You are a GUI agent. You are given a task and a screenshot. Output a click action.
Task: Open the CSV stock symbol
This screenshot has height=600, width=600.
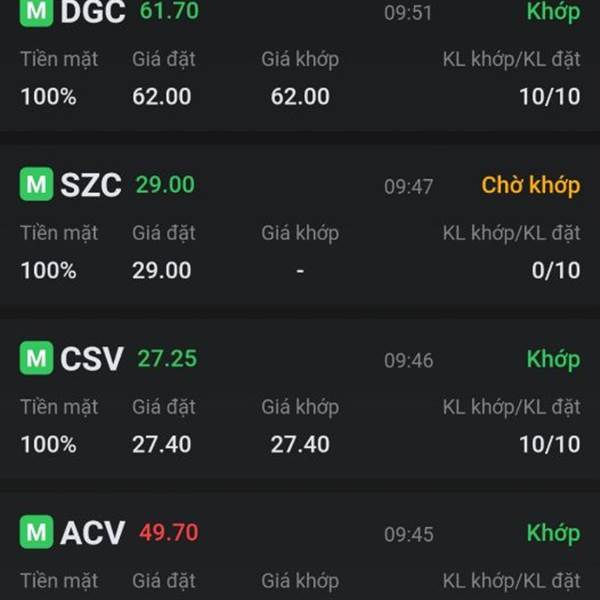coord(92,359)
